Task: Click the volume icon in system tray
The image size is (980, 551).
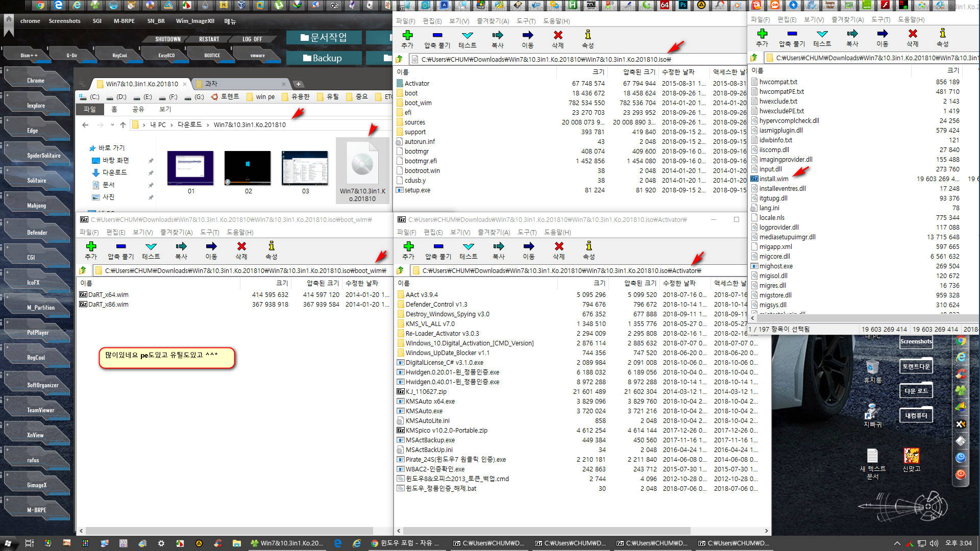Action: click(934, 543)
